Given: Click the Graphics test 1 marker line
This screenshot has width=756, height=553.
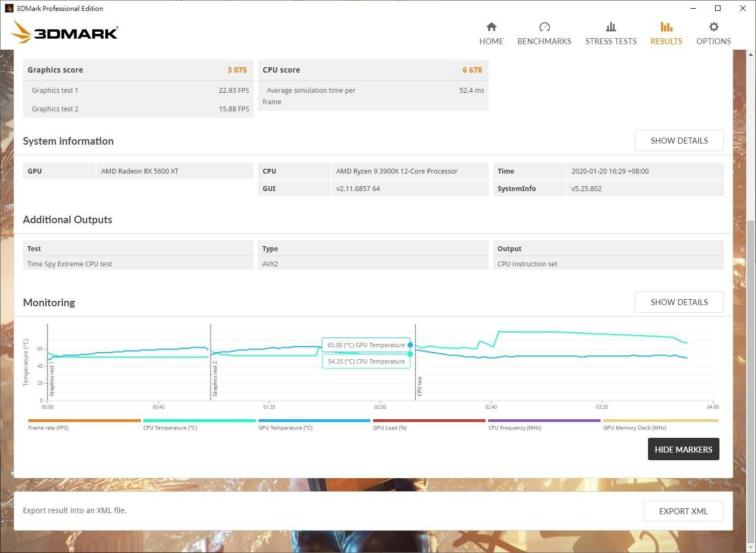Looking at the screenshot, I should 47,362.
